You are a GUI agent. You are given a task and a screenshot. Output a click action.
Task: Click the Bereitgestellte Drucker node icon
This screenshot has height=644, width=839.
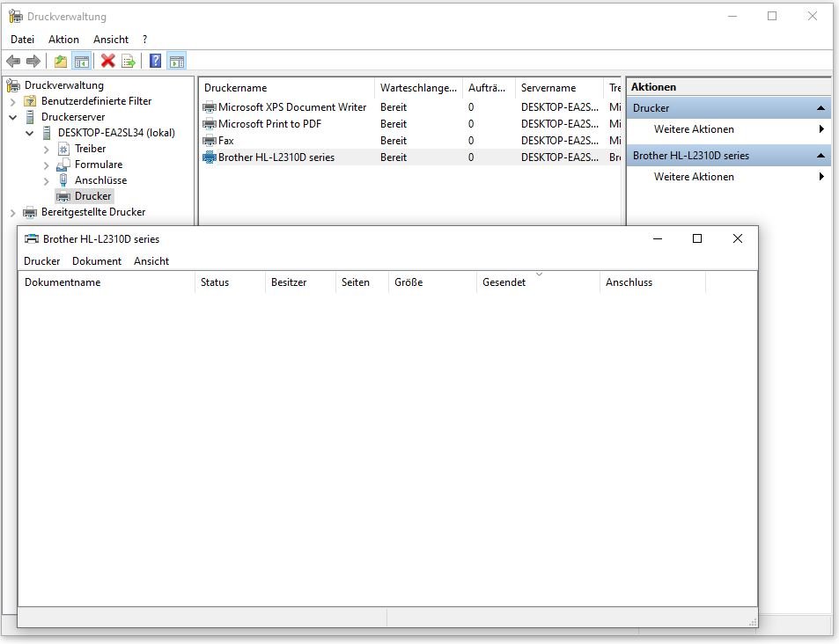(x=30, y=212)
